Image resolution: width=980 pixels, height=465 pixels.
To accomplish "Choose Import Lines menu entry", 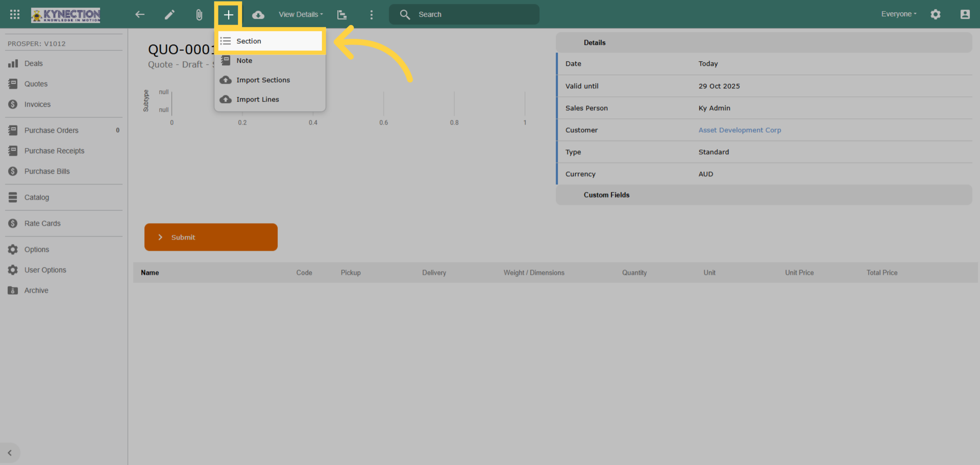I will tap(270, 99).
